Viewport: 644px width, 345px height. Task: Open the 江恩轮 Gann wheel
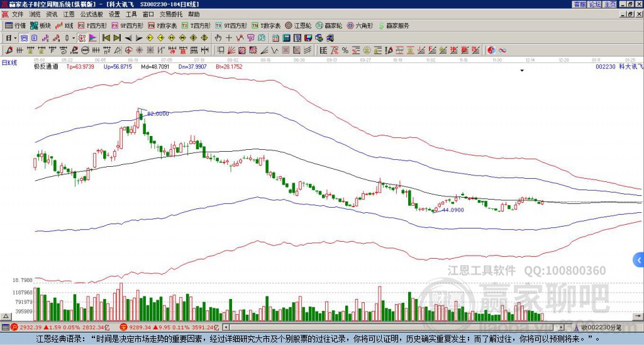[298, 26]
